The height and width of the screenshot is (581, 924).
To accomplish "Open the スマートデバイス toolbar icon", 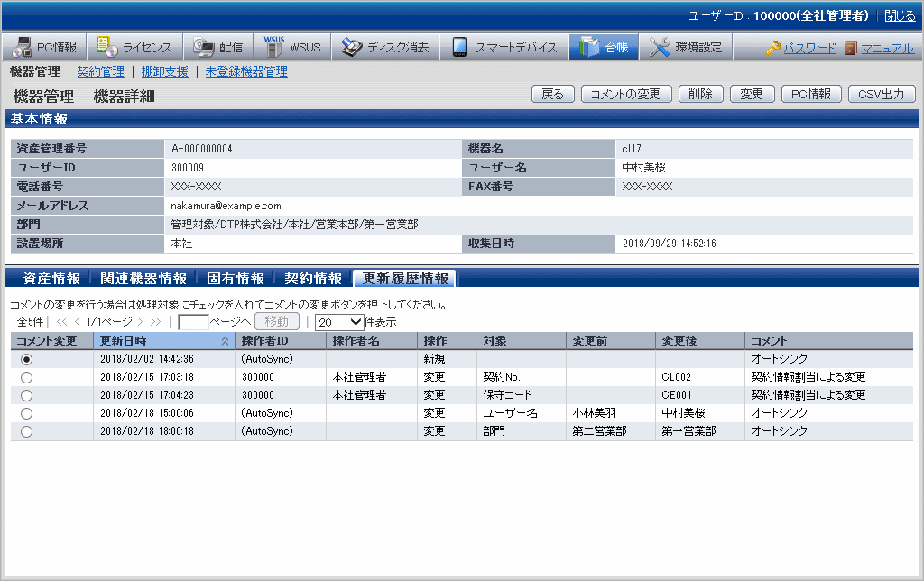I will [x=460, y=47].
